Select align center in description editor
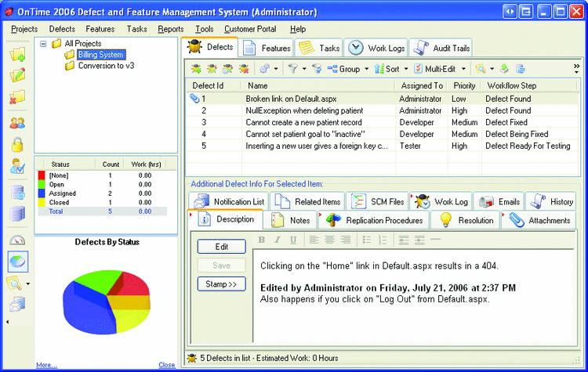This screenshot has width=588, height=372. (329, 240)
